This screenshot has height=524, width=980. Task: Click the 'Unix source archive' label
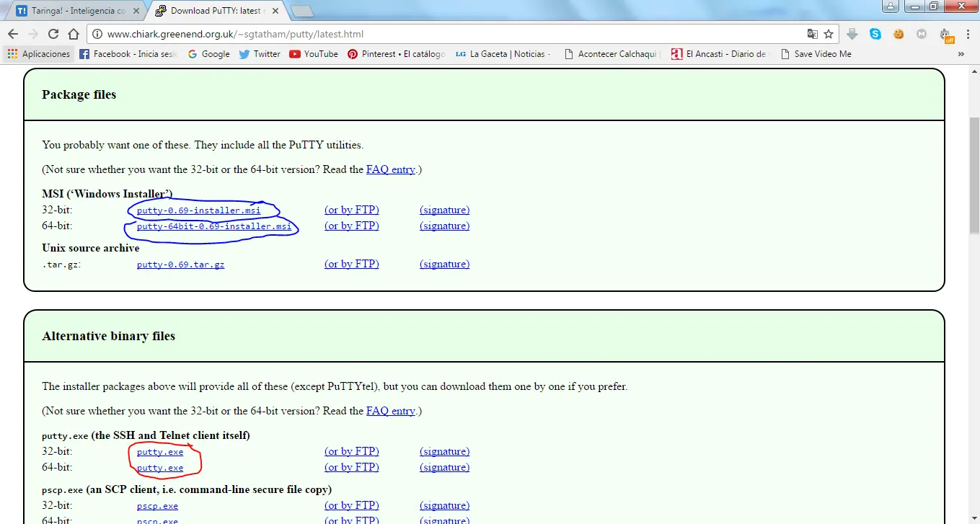(x=91, y=248)
